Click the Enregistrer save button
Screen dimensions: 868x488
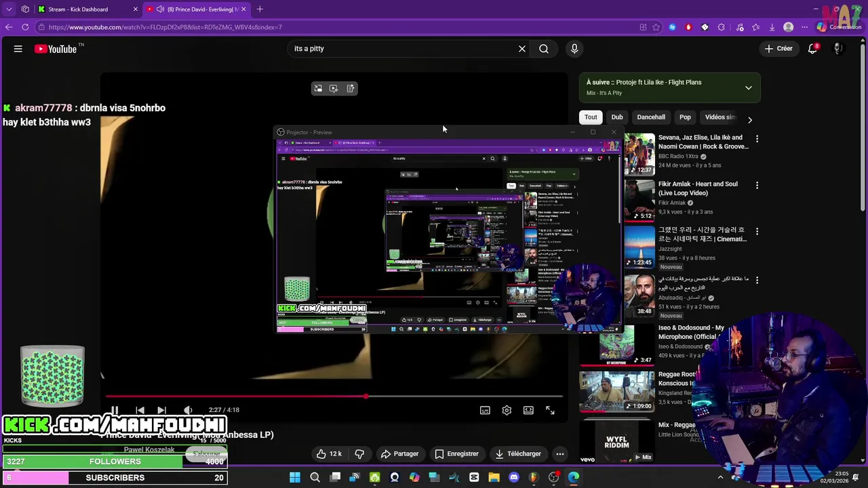456,454
